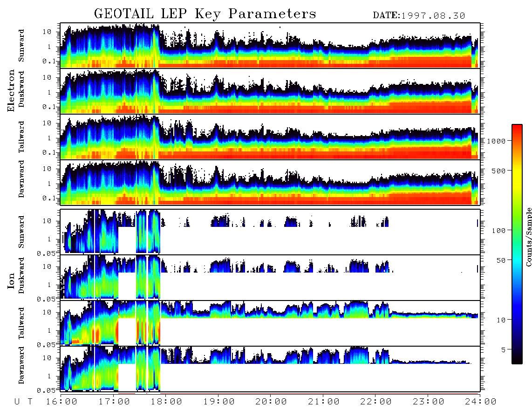532x410 pixels.
Task: Click the "DATE:1997.08.30" label
Action: [419, 16]
